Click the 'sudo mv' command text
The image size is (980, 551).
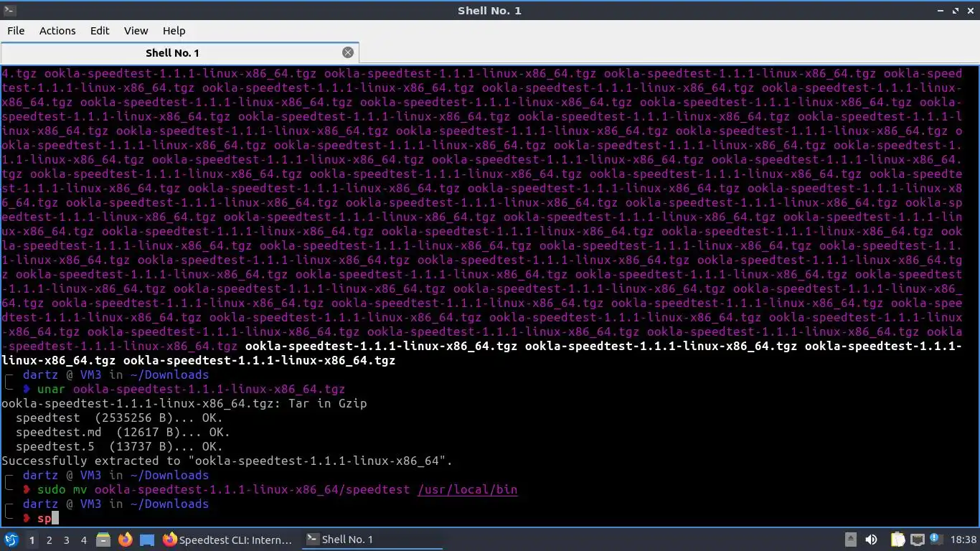pyautogui.click(x=62, y=489)
